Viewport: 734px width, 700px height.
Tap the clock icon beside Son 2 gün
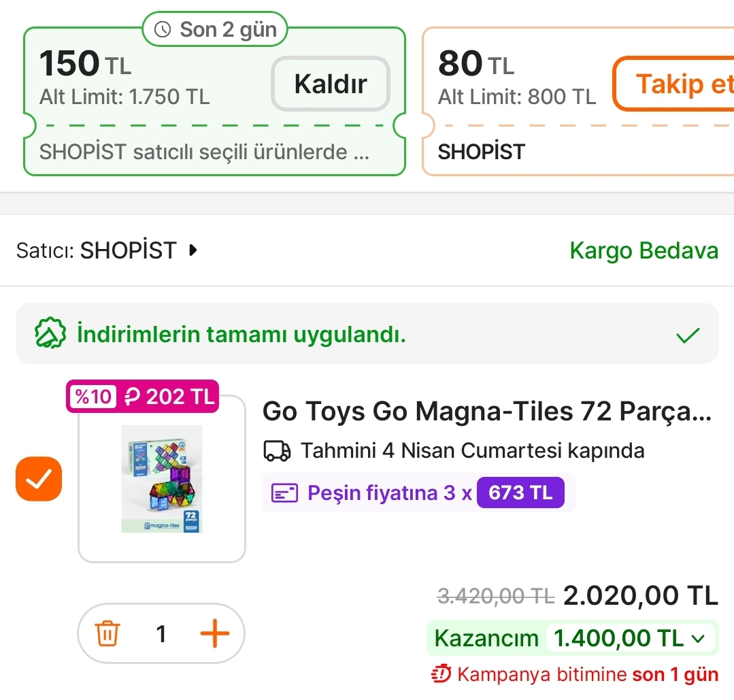coord(163,29)
